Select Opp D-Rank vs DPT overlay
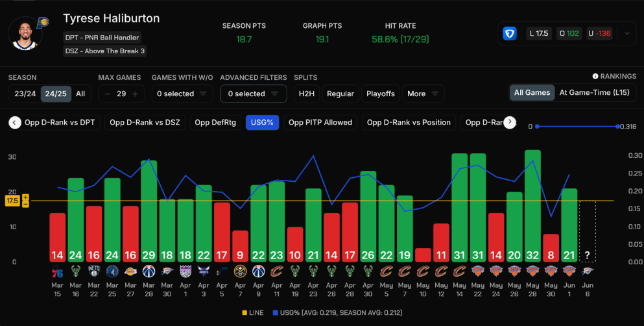 tap(60, 123)
